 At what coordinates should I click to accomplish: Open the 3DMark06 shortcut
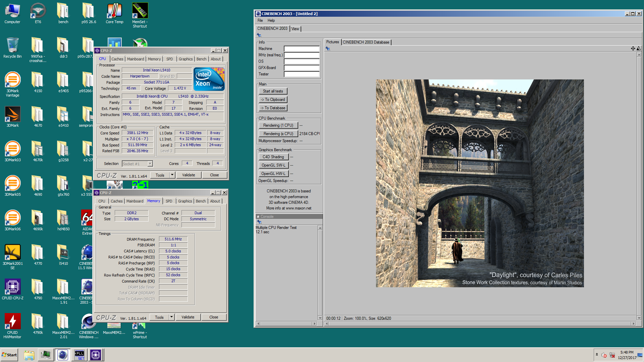pos(12,220)
